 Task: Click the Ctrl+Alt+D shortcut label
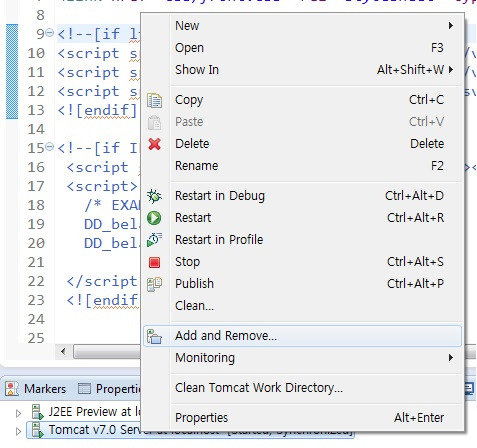[414, 196]
